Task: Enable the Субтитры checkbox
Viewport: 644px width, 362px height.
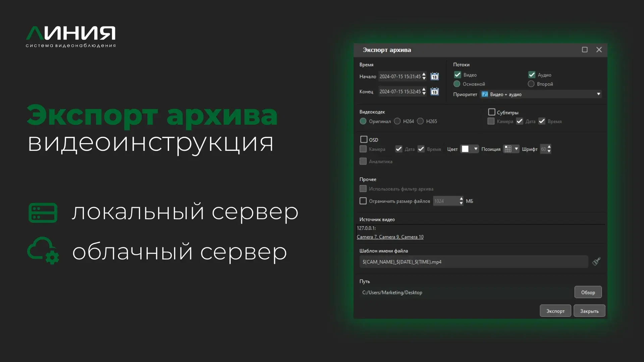Action: (x=492, y=112)
